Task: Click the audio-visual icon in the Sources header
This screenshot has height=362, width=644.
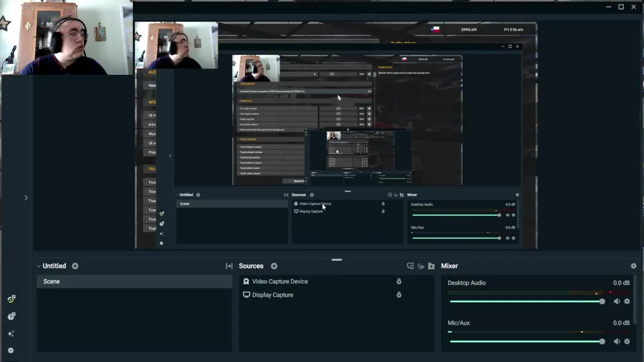Action: click(x=421, y=266)
